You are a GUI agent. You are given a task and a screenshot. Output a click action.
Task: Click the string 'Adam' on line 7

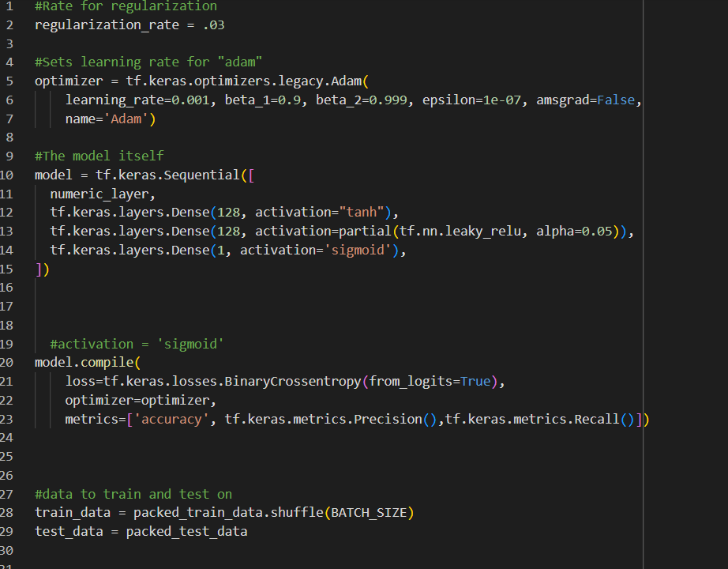126,119
